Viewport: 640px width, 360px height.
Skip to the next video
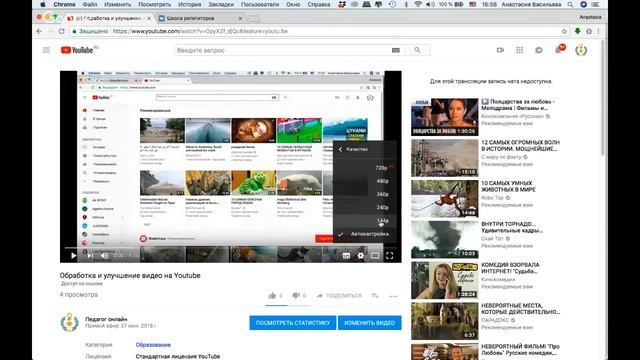(x=90, y=256)
